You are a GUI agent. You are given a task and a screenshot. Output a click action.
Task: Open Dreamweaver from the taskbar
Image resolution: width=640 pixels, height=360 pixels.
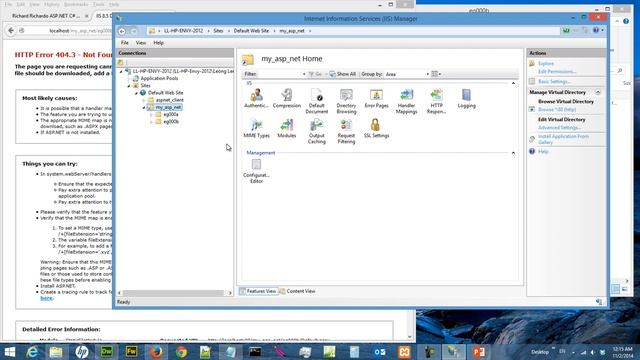coord(107,352)
